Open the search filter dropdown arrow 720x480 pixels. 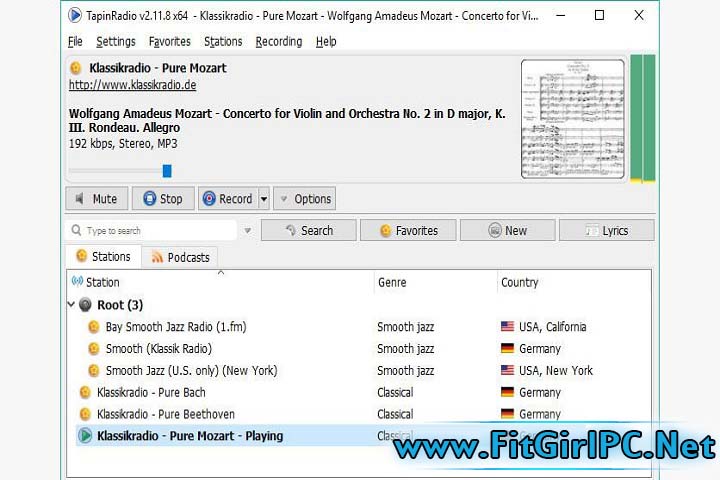pyautogui.click(x=247, y=231)
